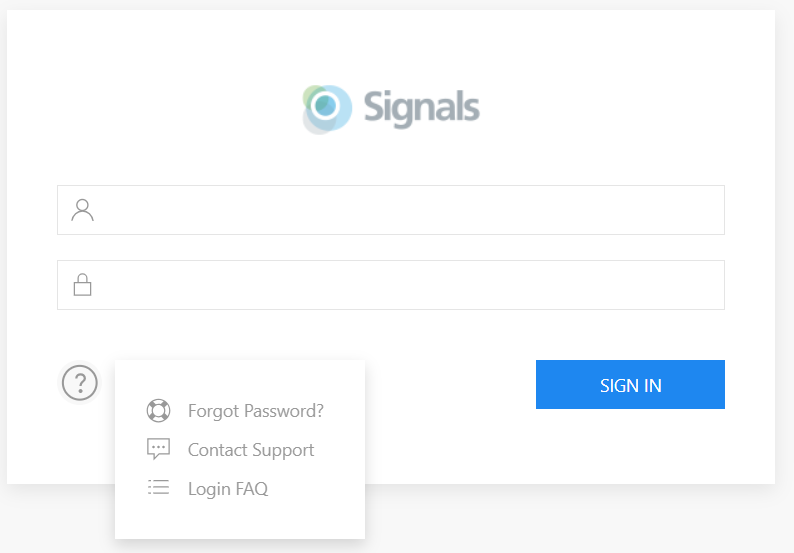This screenshot has height=553, width=794.
Task: Click the padlock icon in password field
Action: (83, 285)
